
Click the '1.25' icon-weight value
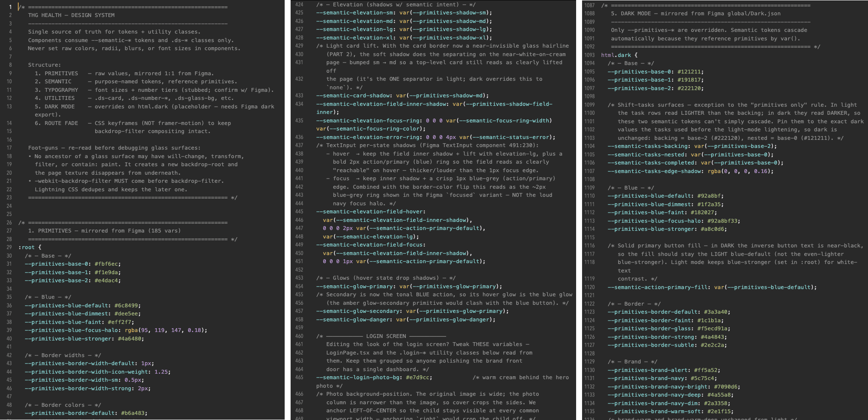[x=161, y=372]
